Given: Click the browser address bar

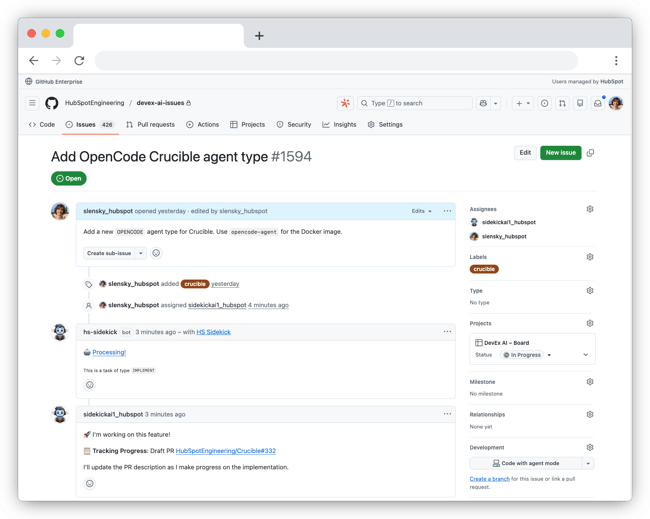Looking at the screenshot, I should tap(336, 61).
